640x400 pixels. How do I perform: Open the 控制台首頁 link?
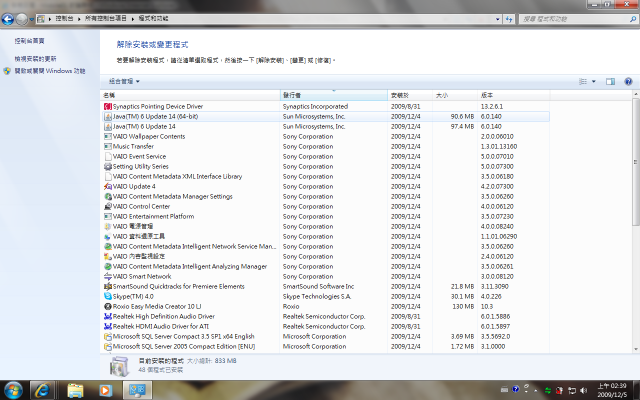pos(30,41)
